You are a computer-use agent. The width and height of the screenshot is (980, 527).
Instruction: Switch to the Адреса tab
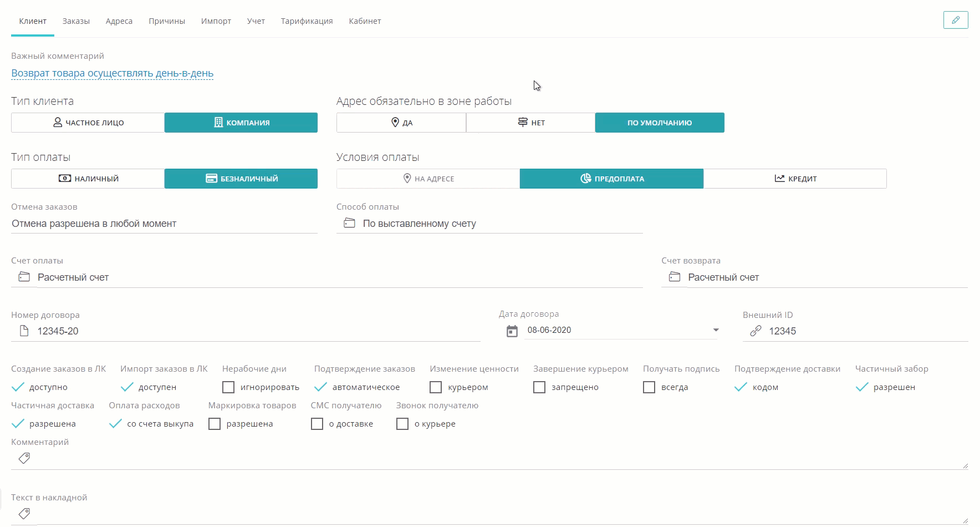[119, 21]
